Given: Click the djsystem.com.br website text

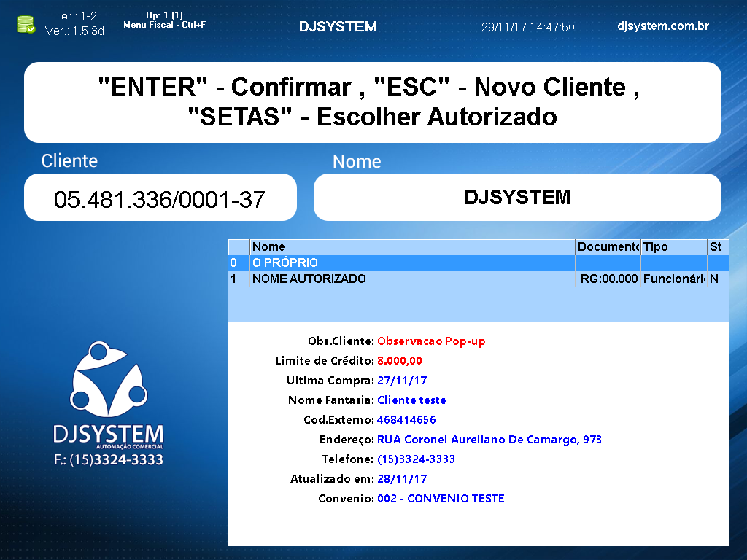Looking at the screenshot, I should (x=662, y=26).
